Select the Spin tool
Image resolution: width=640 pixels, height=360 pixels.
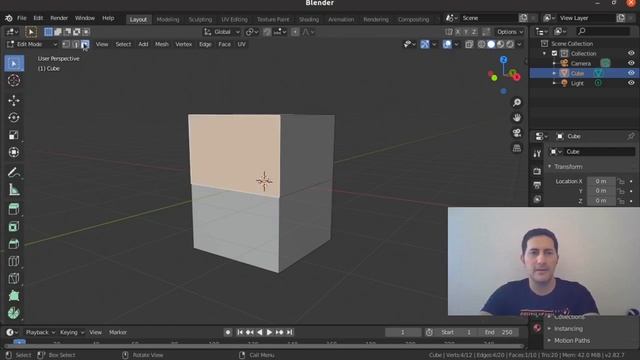point(14,313)
